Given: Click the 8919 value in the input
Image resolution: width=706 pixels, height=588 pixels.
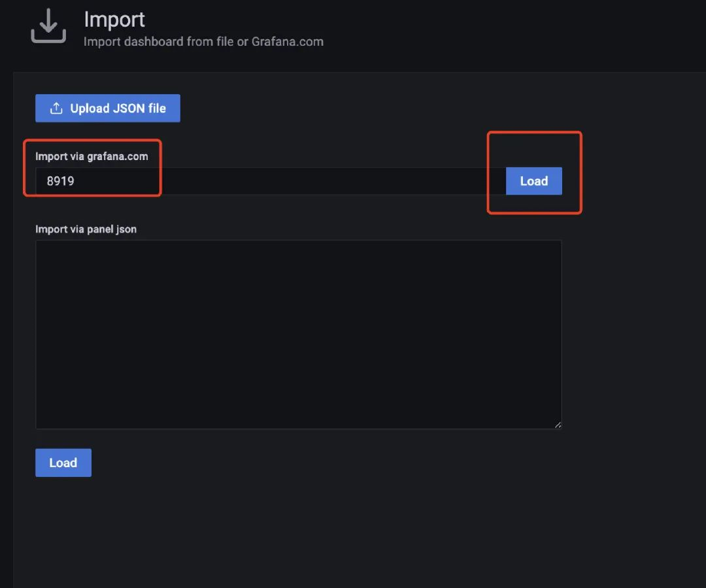Looking at the screenshot, I should [x=60, y=181].
